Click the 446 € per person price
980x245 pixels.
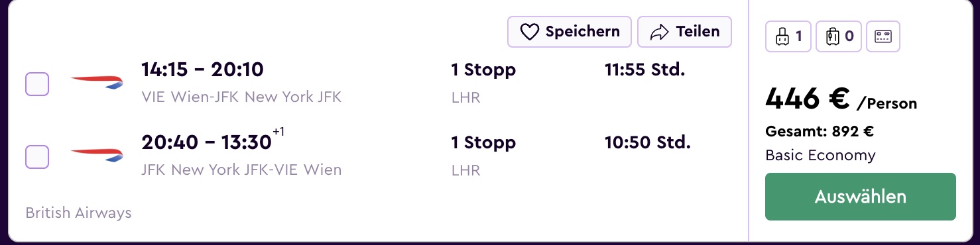tap(841, 100)
